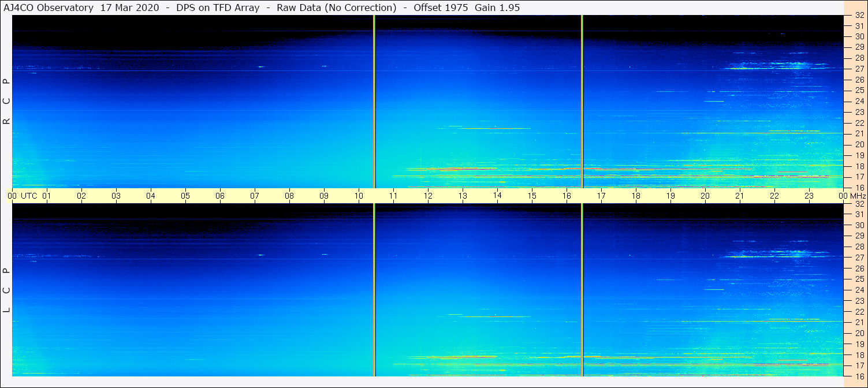Click the "Gain 1.95" value
868x388 pixels.
497,8
